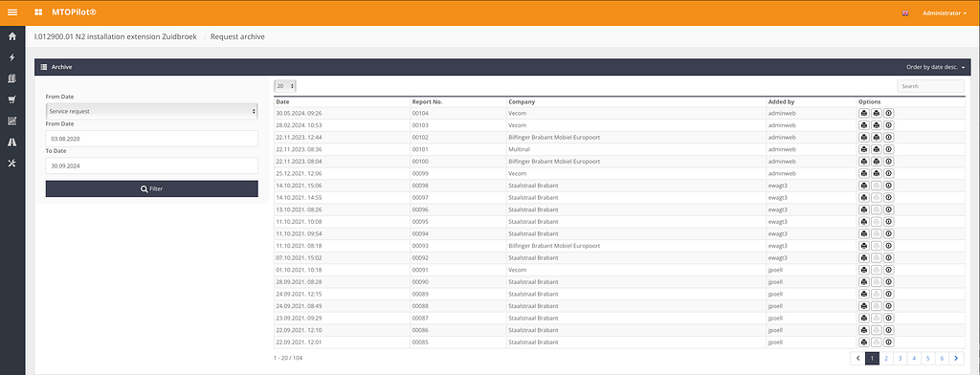Open the chart icon in the sidebar

11,121
